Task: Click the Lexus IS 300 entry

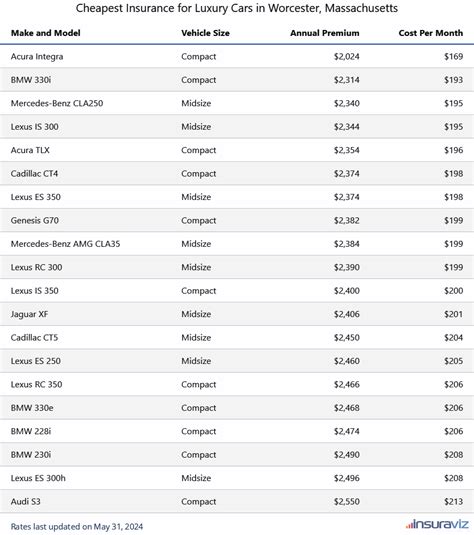Action: [34, 127]
